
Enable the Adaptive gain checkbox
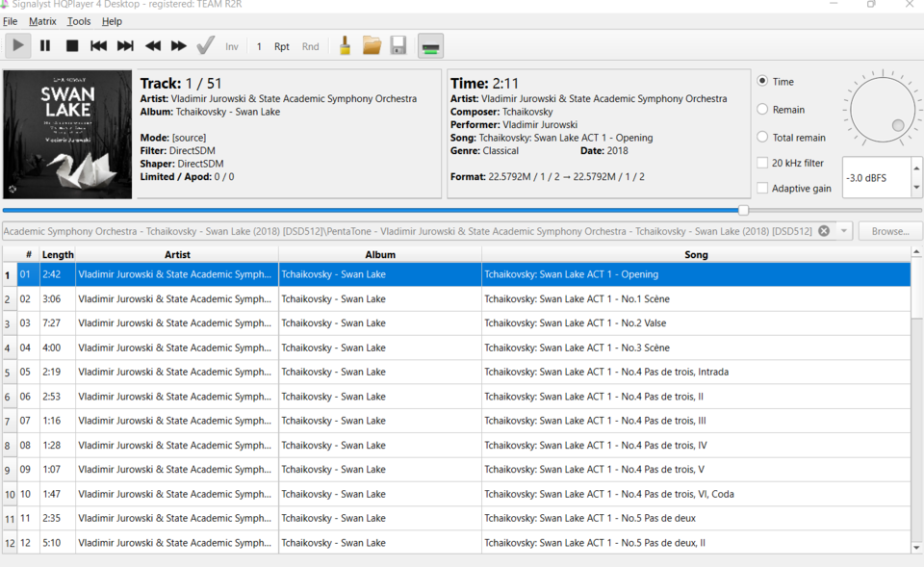[762, 188]
